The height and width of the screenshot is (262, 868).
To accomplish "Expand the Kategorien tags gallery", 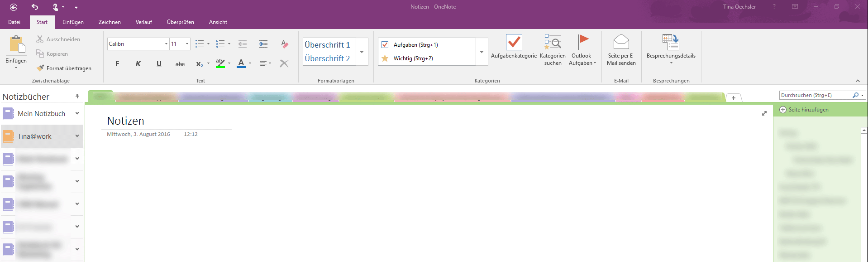I will coord(482,52).
